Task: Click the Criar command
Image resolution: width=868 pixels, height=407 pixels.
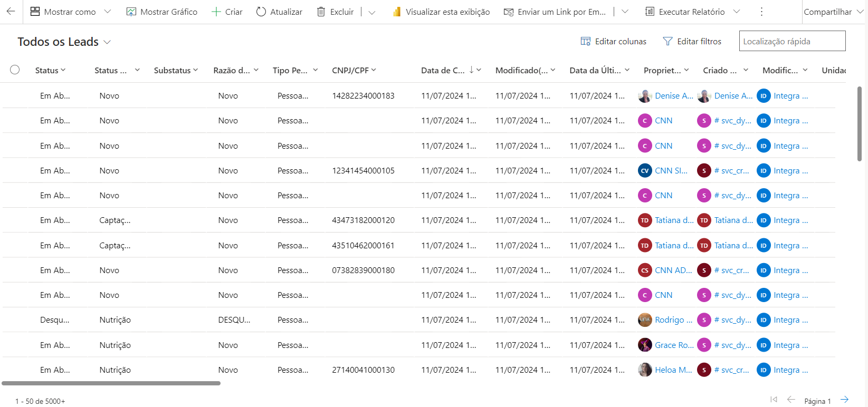Action: (x=227, y=12)
